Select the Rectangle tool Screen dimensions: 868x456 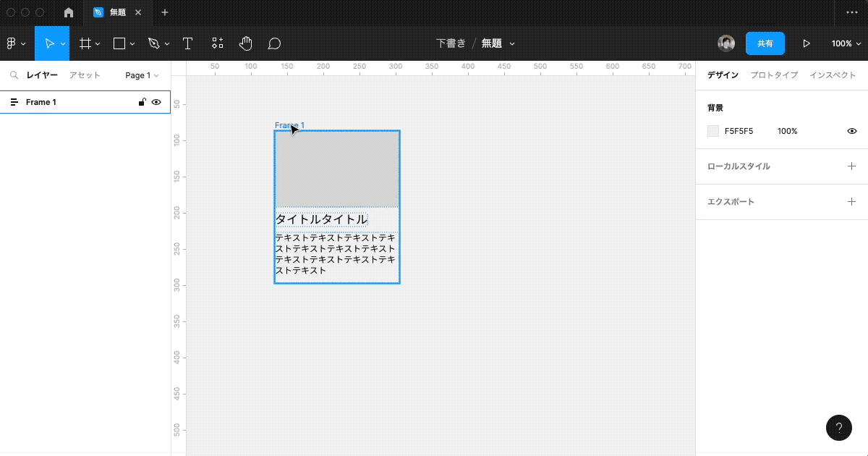pos(118,43)
